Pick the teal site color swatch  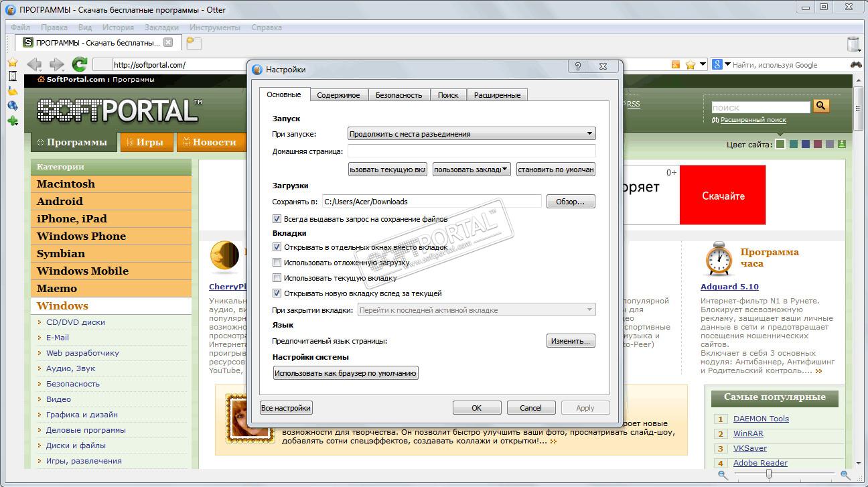[x=794, y=144]
